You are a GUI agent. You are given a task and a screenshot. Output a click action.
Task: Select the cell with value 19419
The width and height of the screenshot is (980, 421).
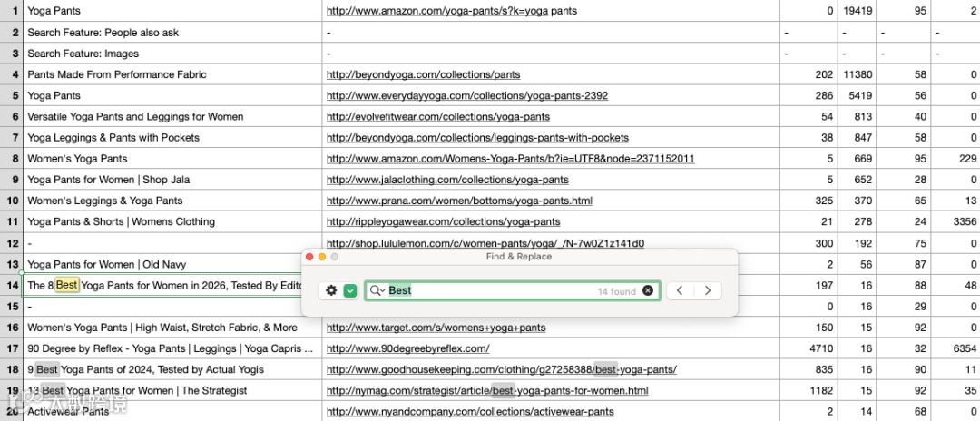click(x=856, y=11)
